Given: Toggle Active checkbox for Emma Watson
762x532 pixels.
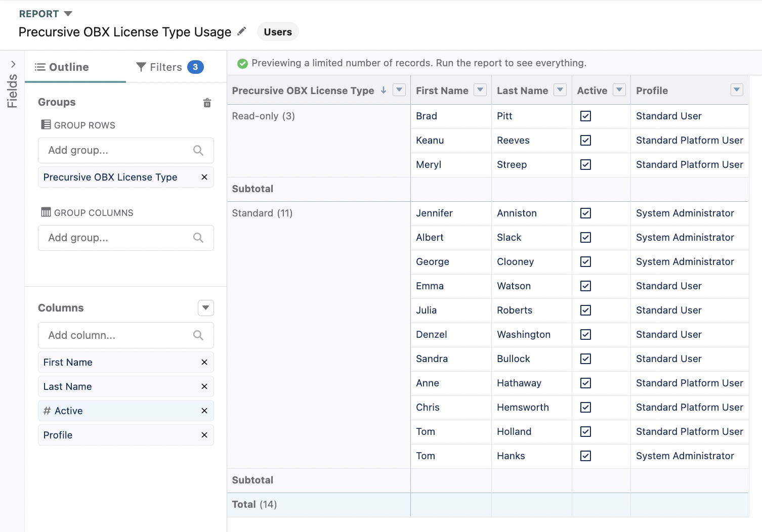Looking at the screenshot, I should point(585,286).
